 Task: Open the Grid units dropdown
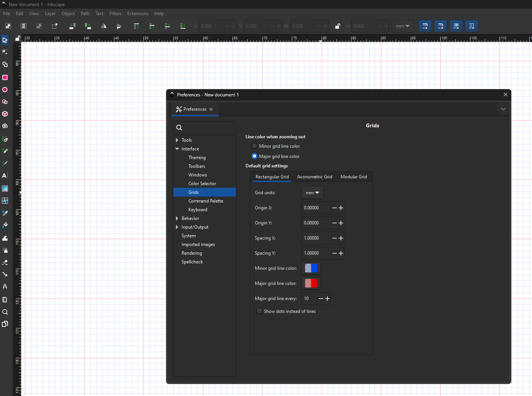point(313,193)
